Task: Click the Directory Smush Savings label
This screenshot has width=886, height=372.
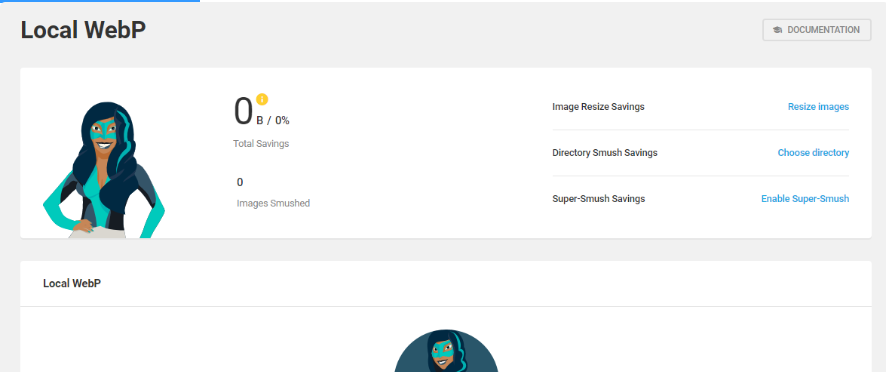Action: coord(605,153)
